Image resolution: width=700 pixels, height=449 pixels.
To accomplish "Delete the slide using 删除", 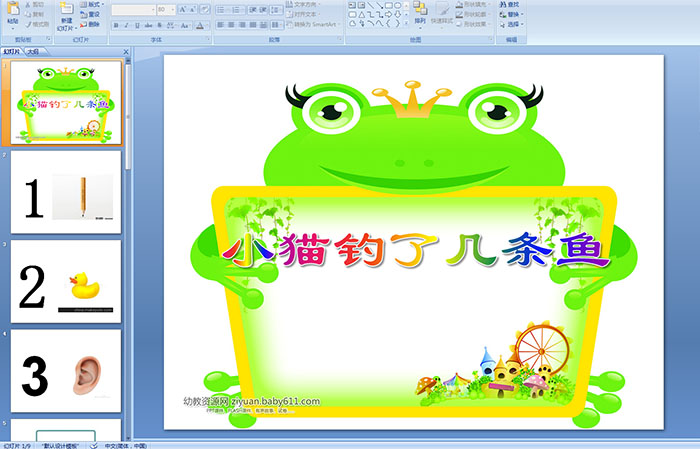I will coord(90,25).
